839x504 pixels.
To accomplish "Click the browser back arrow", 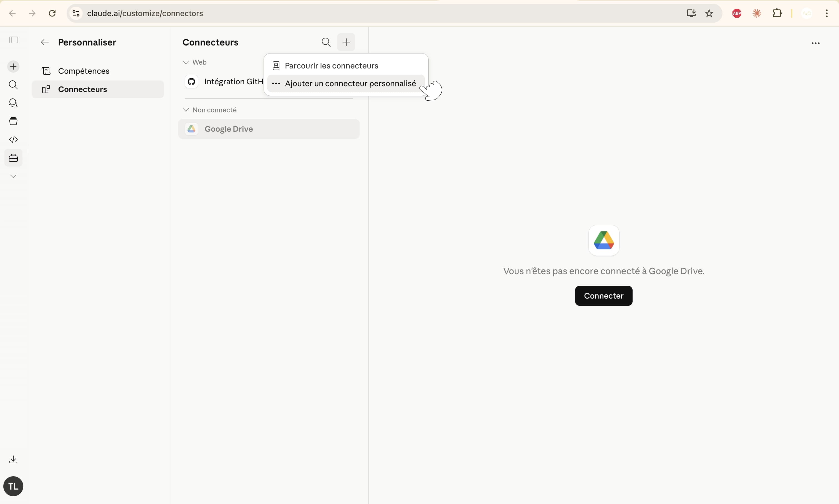I will [12, 13].
